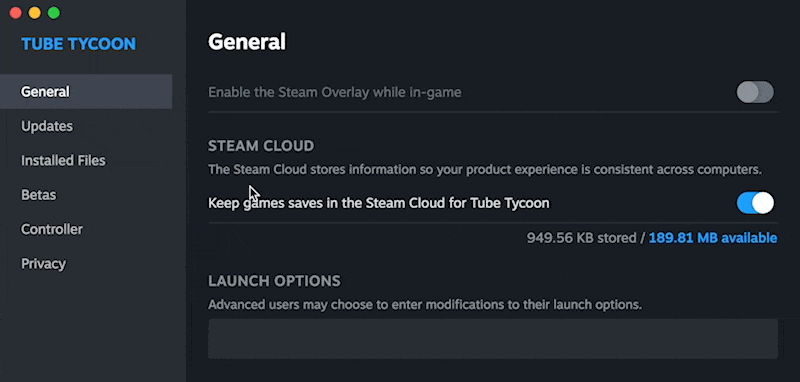Image resolution: width=800 pixels, height=382 pixels.
Task: Focus the Launch Options text field
Action: tap(493, 339)
